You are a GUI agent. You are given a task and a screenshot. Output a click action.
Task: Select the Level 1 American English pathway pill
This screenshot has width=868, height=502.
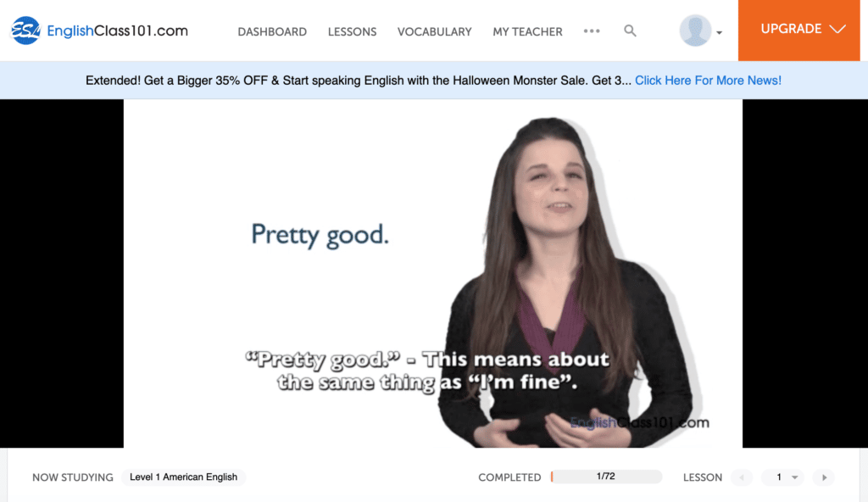[x=183, y=477]
